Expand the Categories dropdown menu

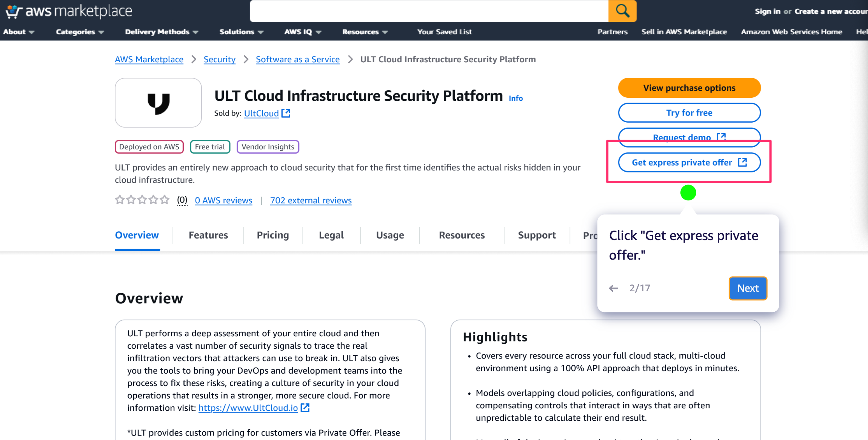point(80,32)
